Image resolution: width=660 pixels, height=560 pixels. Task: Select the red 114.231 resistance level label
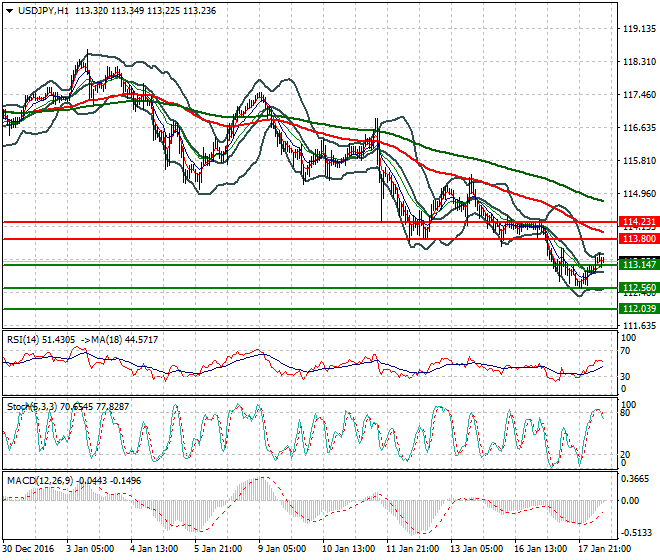[639, 221]
